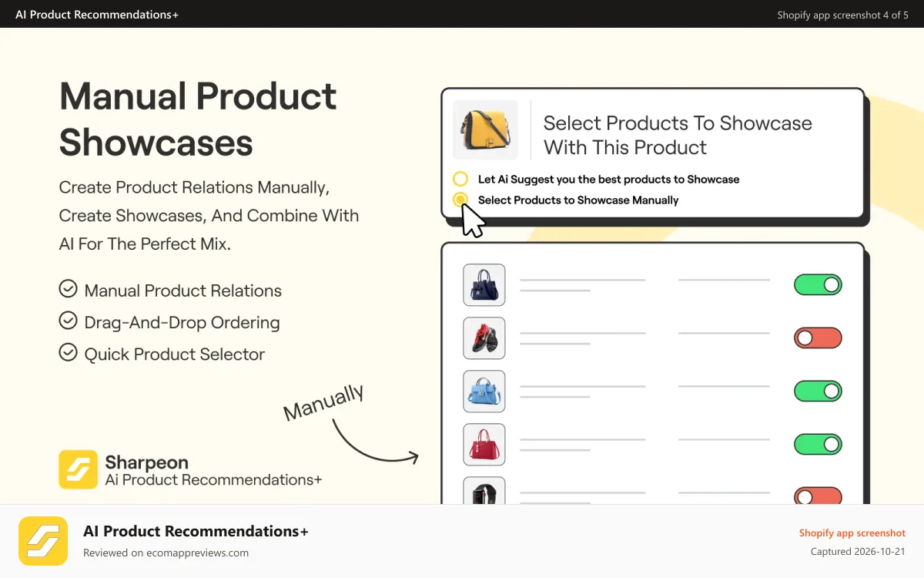Click 'Ai Product Recommendations+' under Sharpeon
924x578 pixels.
213,479
